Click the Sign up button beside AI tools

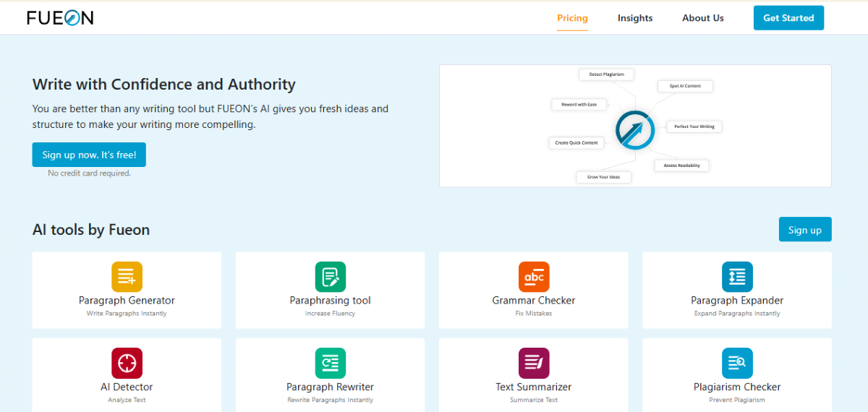[x=805, y=230]
